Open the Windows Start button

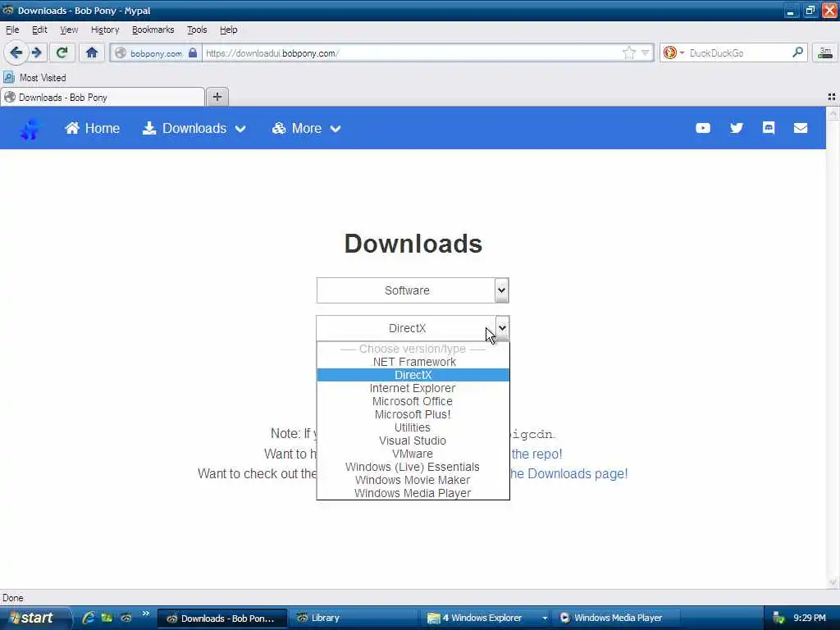[35, 618]
